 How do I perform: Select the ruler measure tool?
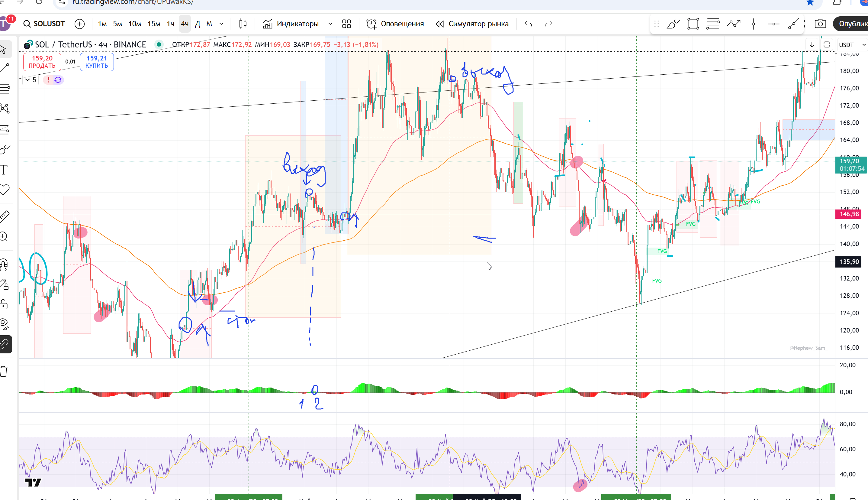pyautogui.click(x=4, y=216)
